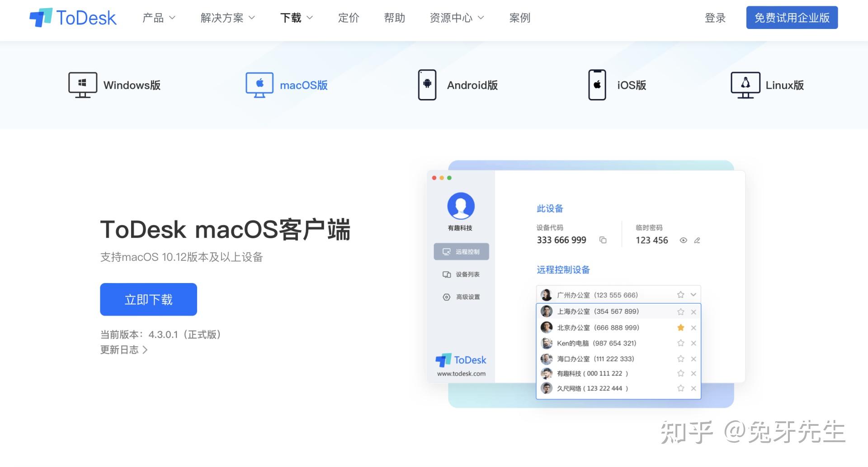Select 北京办公室 (666 888 999) entry

click(618, 327)
